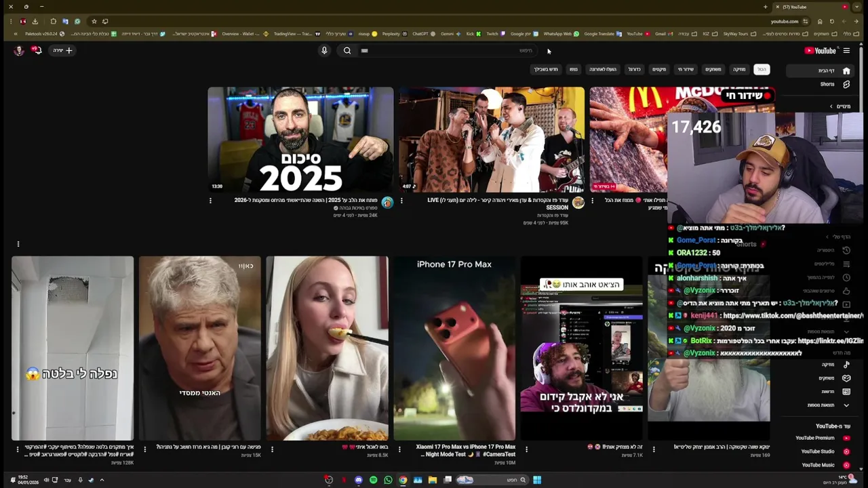Bookmark this page with the star icon
The height and width of the screenshot is (488, 868).
94,21
